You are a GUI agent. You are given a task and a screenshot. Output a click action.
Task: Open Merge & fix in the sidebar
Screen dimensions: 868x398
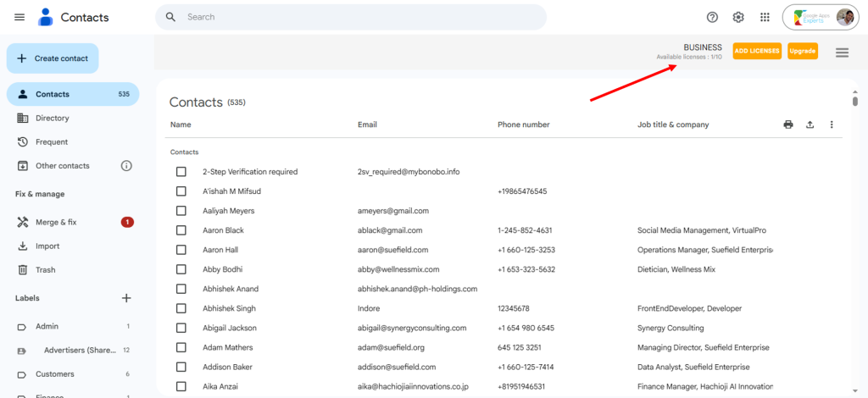pyautogui.click(x=56, y=222)
